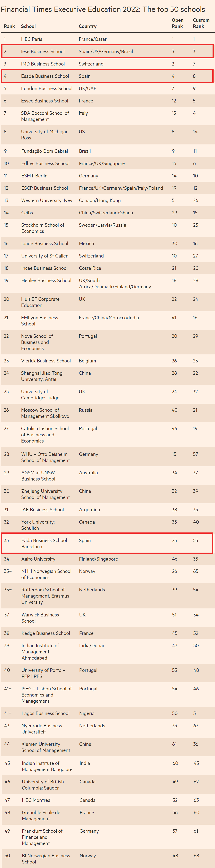Screen dimensions: 215x868
Task: Click the Rank column header
Action: (9, 26)
